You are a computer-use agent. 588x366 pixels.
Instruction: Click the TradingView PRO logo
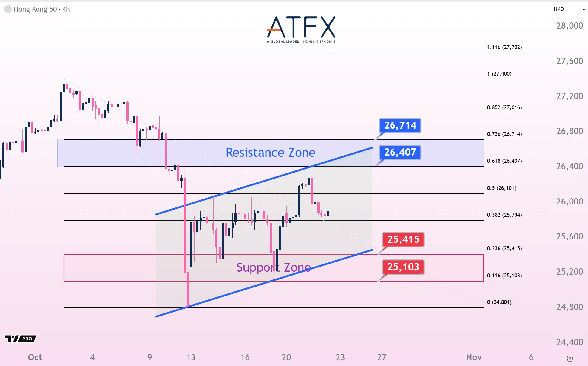[21, 339]
